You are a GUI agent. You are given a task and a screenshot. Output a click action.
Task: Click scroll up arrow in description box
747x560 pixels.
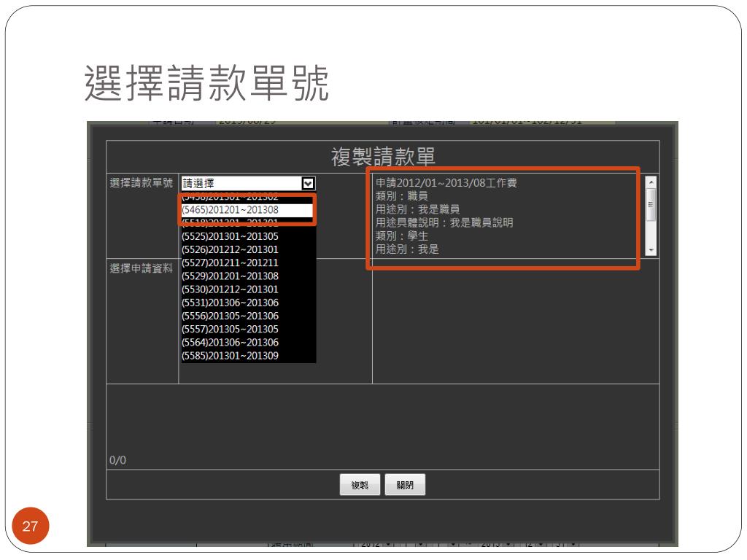coord(651,182)
